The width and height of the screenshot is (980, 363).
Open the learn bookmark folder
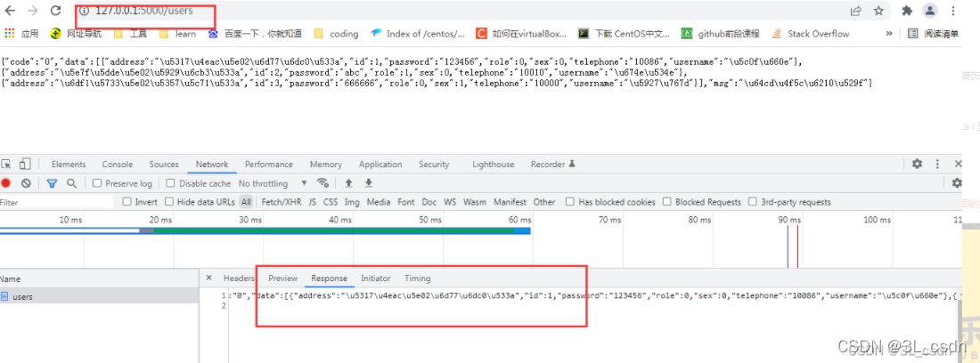(x=177, y=34)
